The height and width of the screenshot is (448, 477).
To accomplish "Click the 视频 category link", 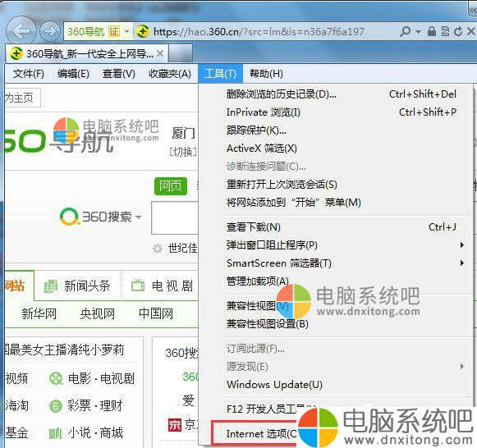I will pos(16,379).
